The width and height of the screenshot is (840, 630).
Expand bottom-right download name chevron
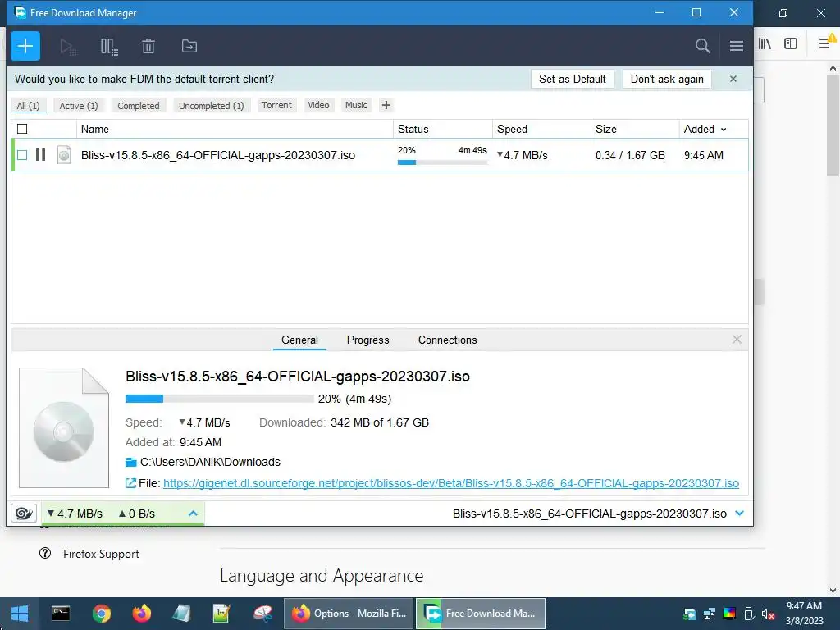coord(740,514)
